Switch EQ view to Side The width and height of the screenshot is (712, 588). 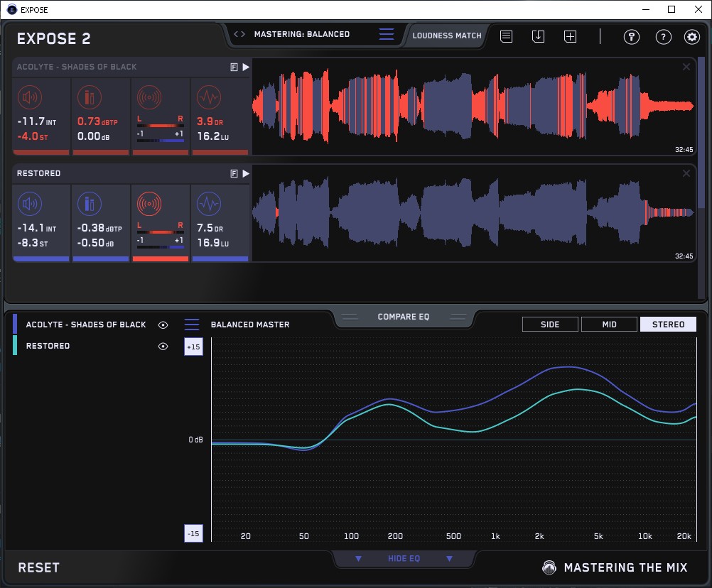[x=550, y=325]
